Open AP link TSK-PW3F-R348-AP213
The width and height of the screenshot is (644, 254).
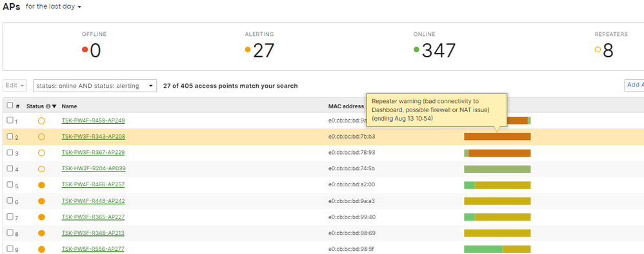[93, 233]
